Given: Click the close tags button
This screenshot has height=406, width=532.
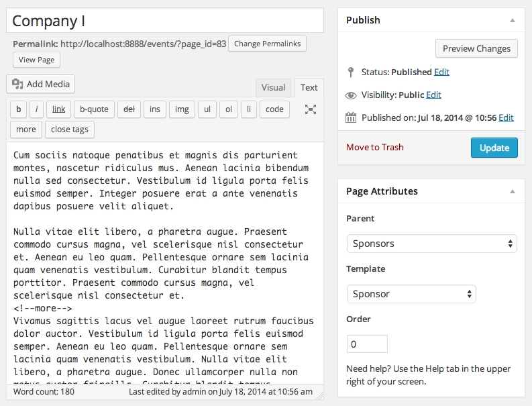Looking at the screenshot, I should [70, 130].
